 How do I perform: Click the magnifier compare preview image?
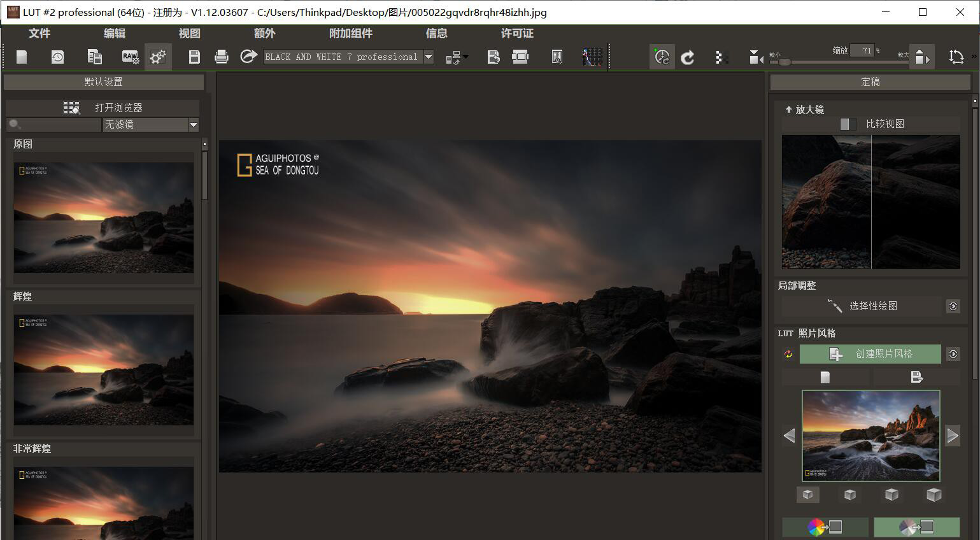[870, 201]
